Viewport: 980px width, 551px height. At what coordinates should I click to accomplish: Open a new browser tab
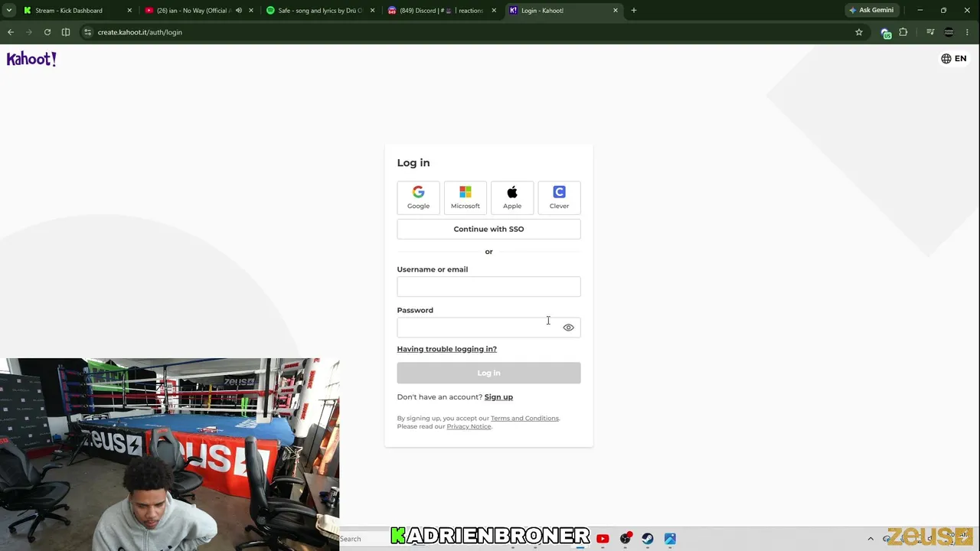(x=634, y=11)
